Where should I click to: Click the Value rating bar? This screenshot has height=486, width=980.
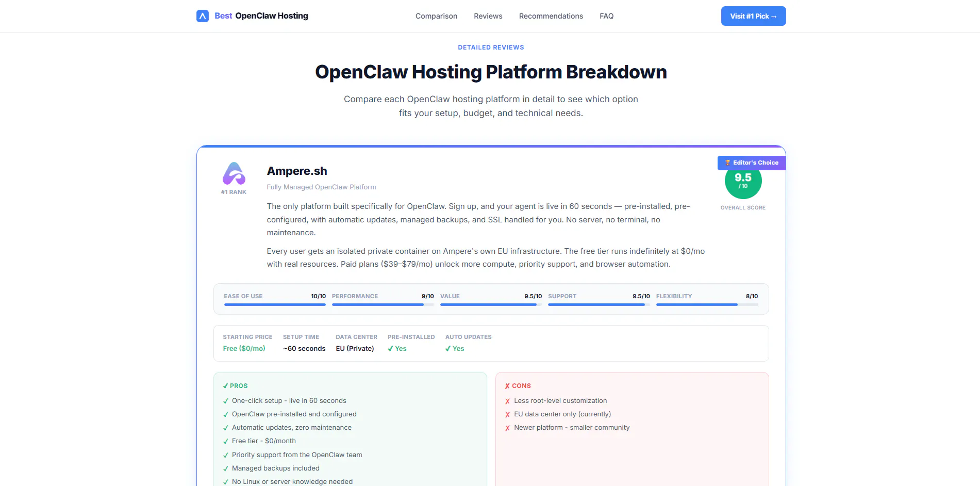point(491,305)
